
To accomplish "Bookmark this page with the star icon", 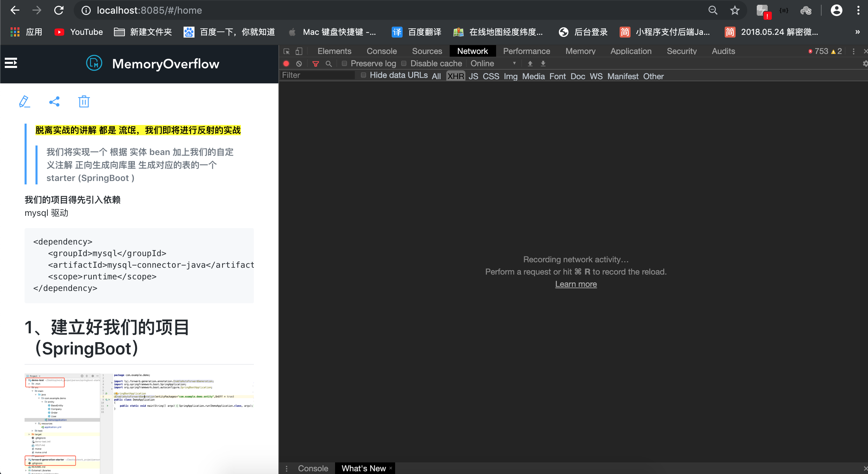I will (x=735, y=11).
